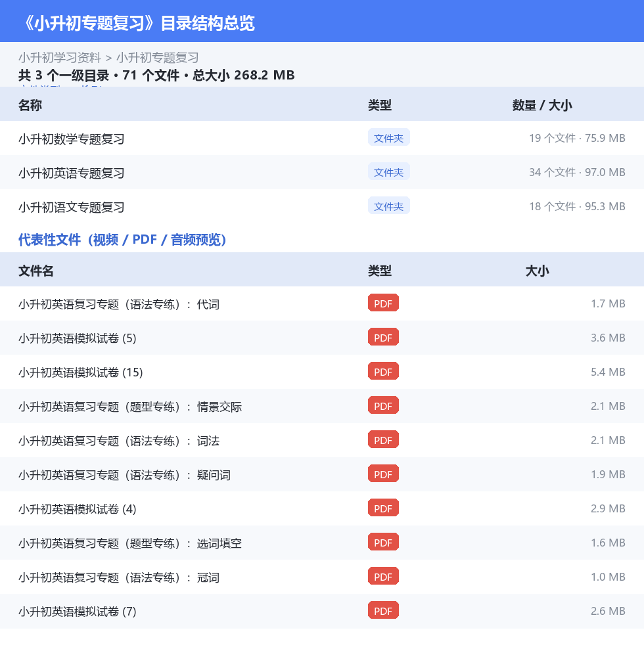Click the 文件夹 badge for 小升初语文专题复习

pos(388,206)
